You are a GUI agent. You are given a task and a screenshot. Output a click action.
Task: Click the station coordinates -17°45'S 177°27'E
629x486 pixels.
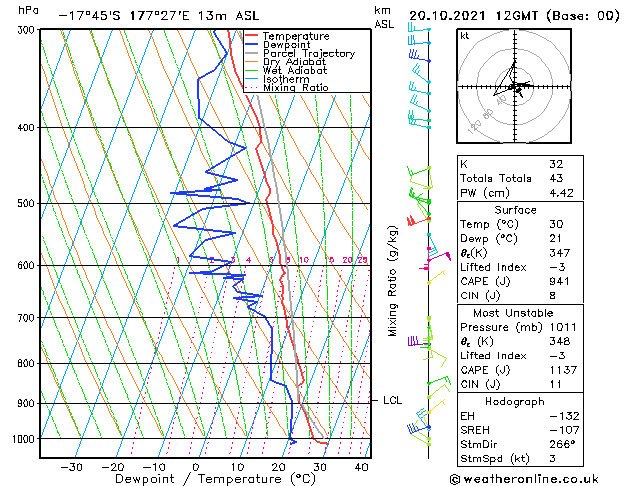tap(124, 16)
